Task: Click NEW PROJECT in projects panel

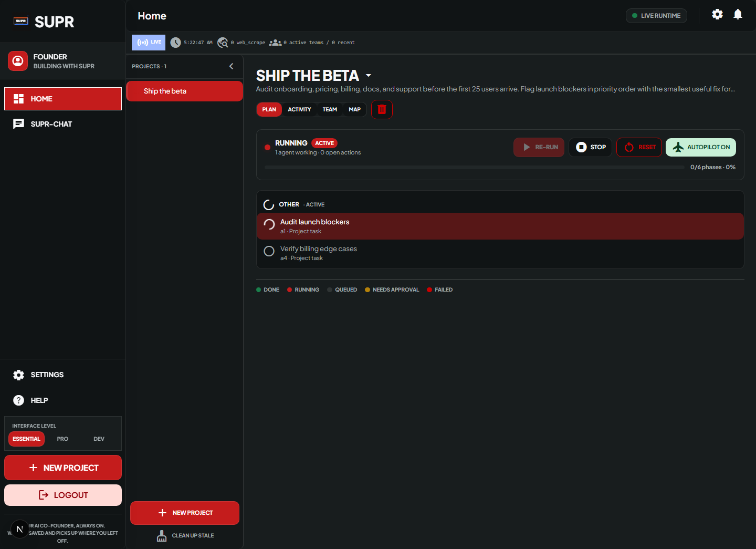Action: [185, 513]
